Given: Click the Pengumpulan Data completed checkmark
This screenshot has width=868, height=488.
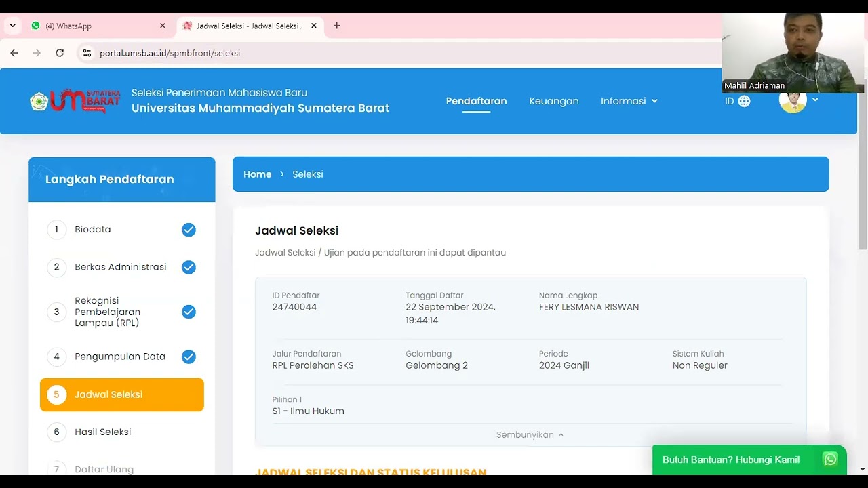Looking at the screenshot, I should [189, 357].
